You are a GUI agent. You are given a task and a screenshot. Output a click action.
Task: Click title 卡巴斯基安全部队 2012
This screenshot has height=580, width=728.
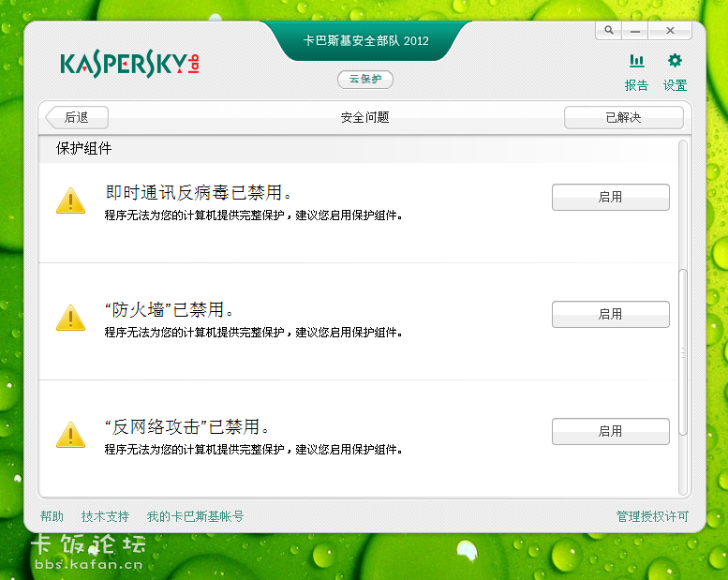point(365,41)
